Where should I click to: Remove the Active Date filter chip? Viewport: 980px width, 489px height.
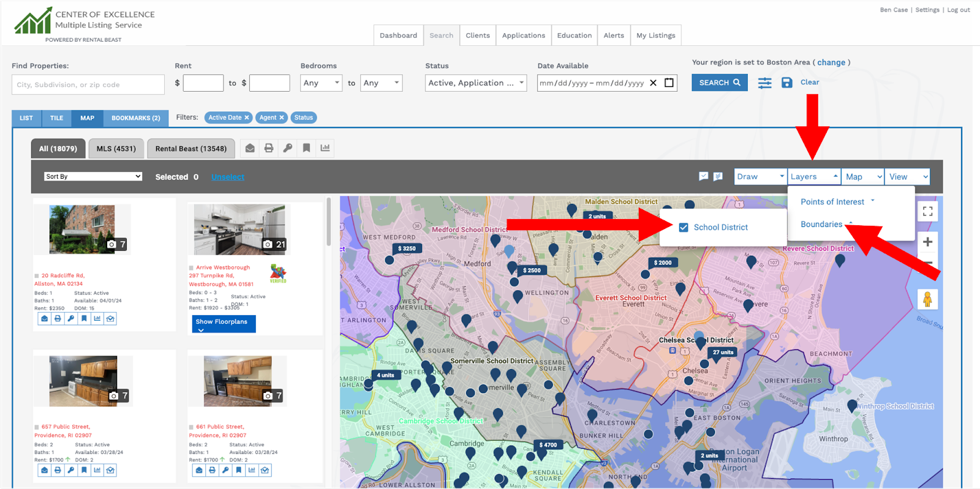[x=247, y=118]
